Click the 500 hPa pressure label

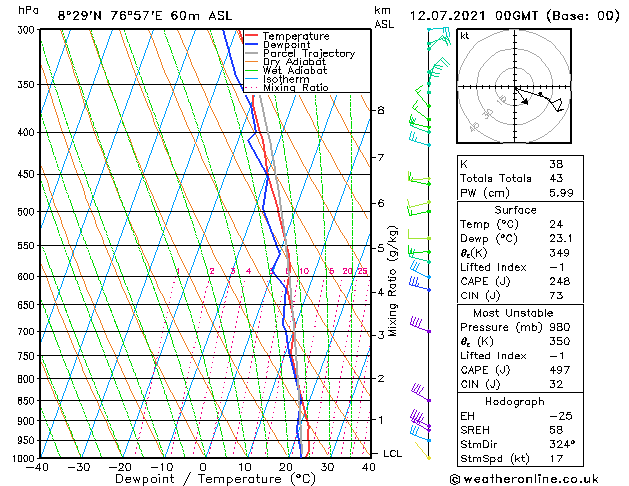tap(28, 212)
